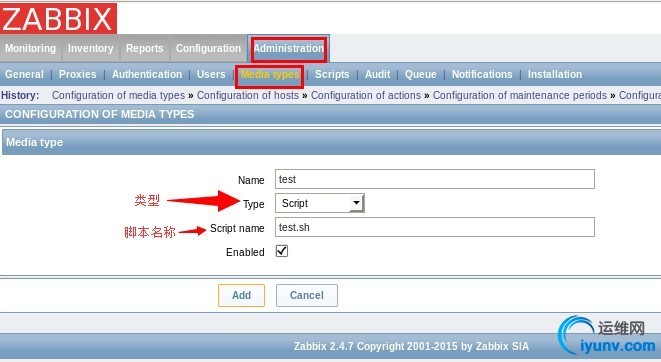661x362 pixels.
Task: Open history link Configuration of media types
Action: pos(118,95)
